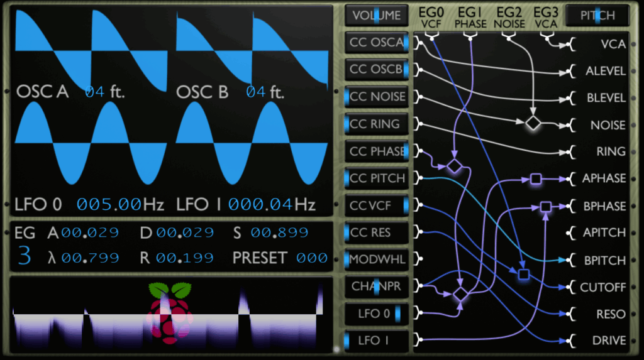
Task: Toggle the CC NOISE source
Action: pyautogui.click(x=377, y=97)
